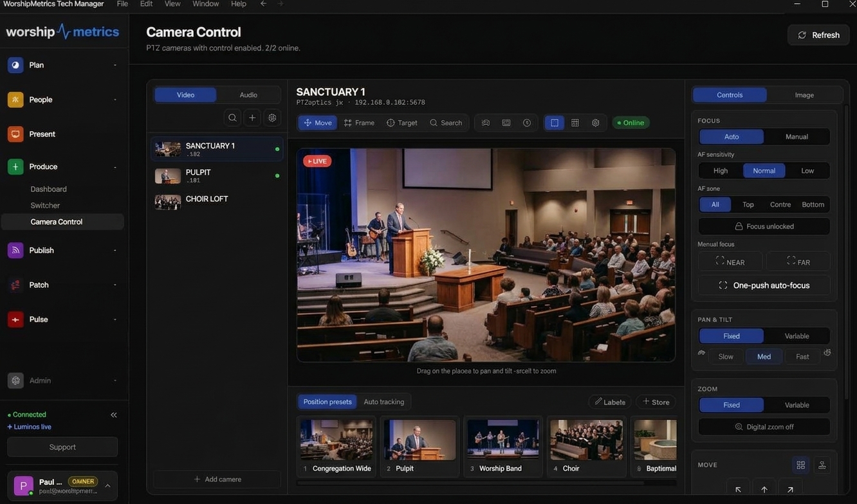Screen dimensions: 857x504
Task: Click the Store preset button
Action: click(656, 402)
